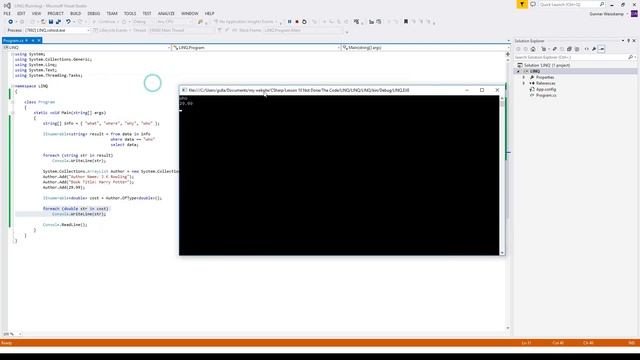
Task: Open the Thread dropdown showing Main Thread
Action: (x=182, y=30)
